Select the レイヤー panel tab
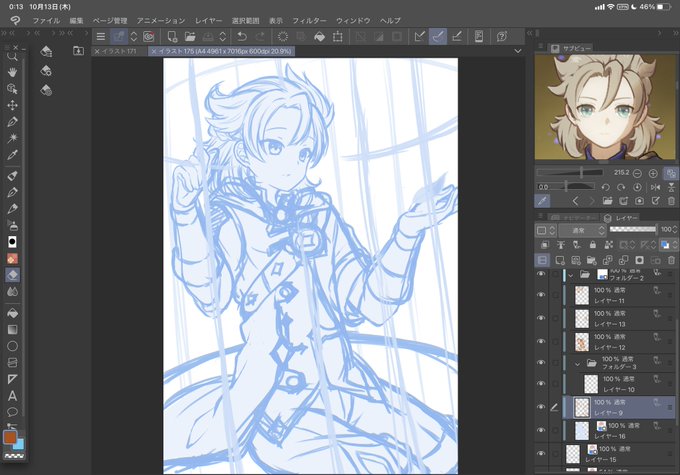 pyautogui.click(x=622, y=218)
